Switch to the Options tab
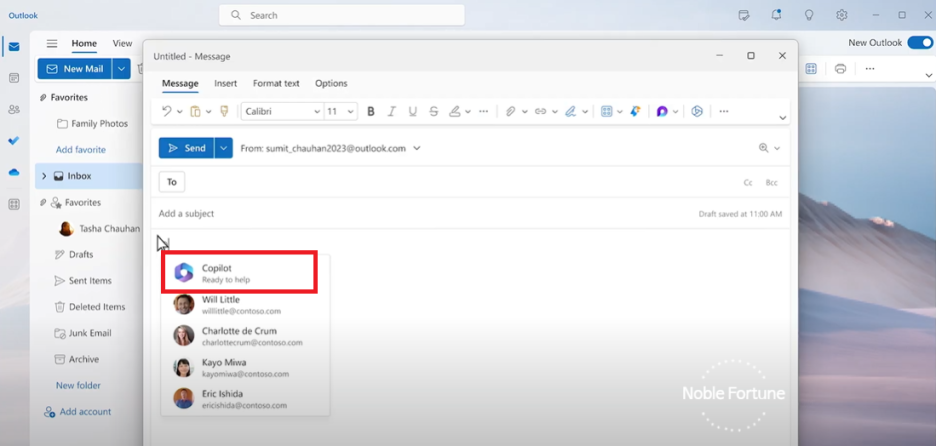The image size is (936, 446). point(331,84)
